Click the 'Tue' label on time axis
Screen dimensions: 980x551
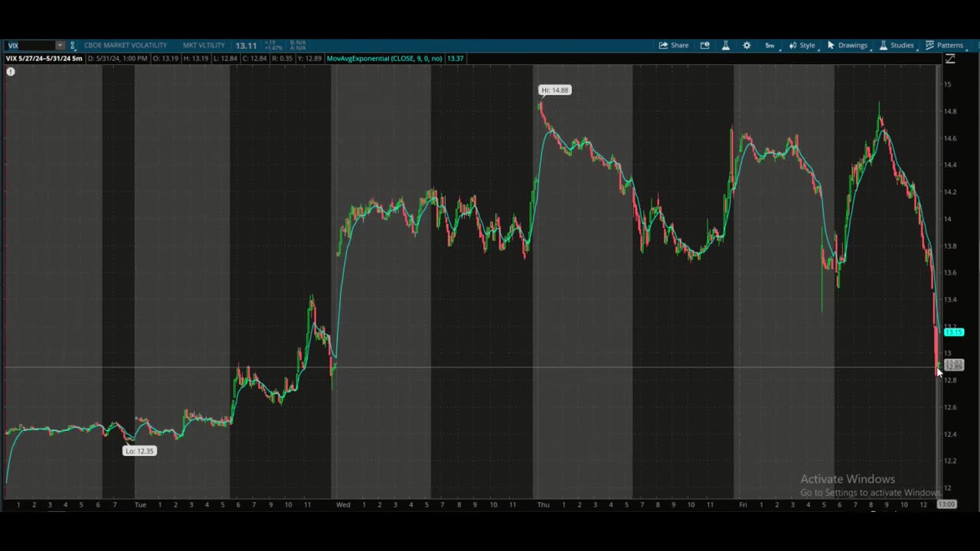click(x=140, y=504)
